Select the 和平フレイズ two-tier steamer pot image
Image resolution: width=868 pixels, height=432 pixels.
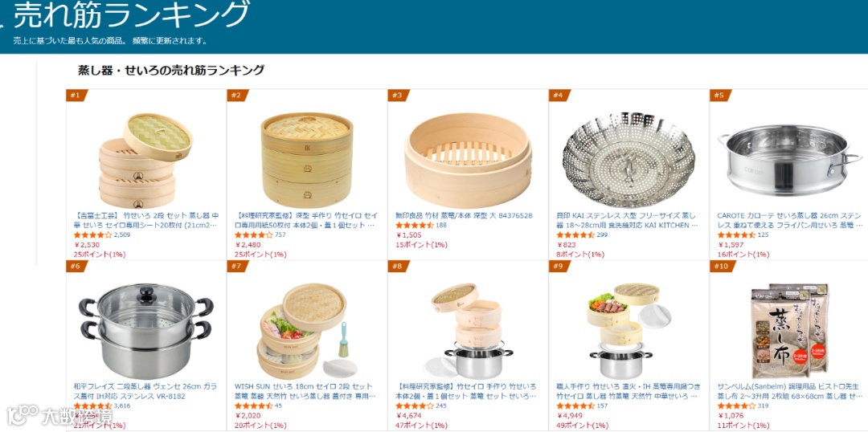pyautogui.click(x=146, y=332)
